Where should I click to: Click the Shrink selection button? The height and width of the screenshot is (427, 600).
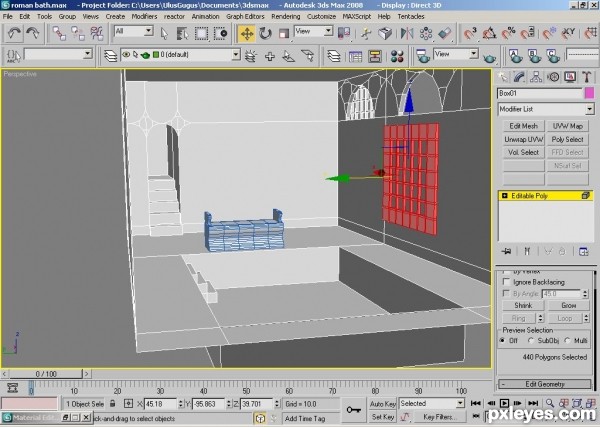click(523, 305)
